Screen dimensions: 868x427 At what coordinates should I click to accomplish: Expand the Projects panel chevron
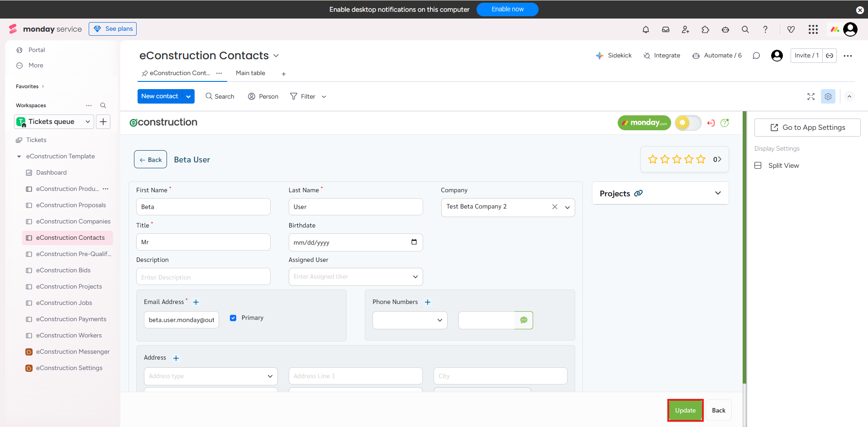[x=717, y=193]
